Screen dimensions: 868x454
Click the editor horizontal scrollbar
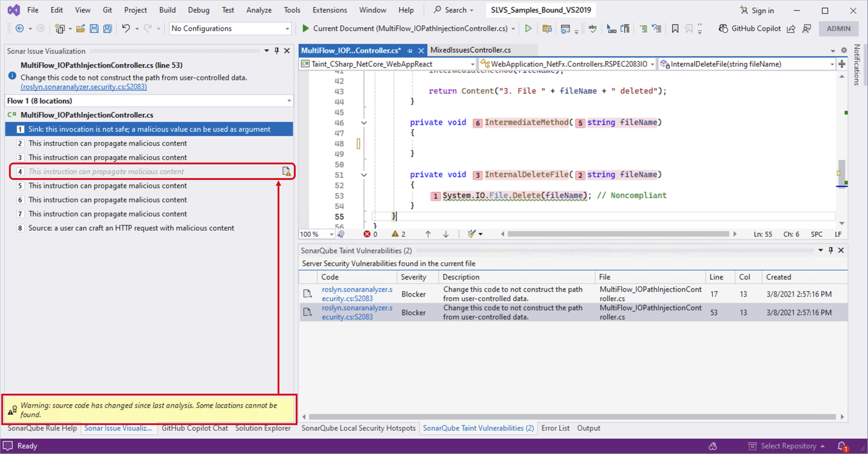click(x=618, y=234)
